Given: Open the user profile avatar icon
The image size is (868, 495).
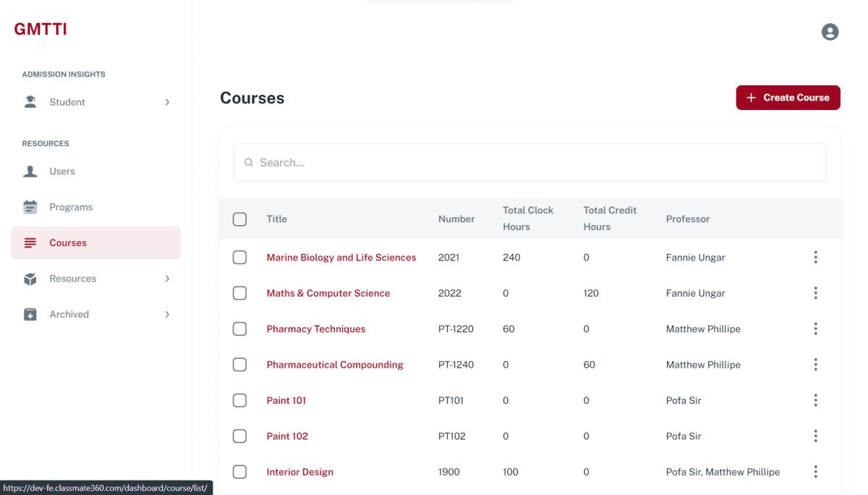Looking at the screenshot, I should coord(830,32).
